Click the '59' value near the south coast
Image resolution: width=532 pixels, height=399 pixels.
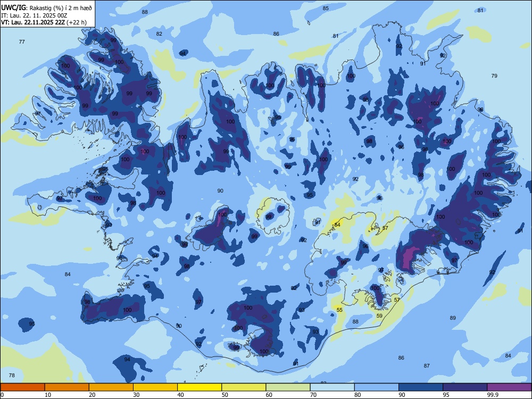point(379,315)
